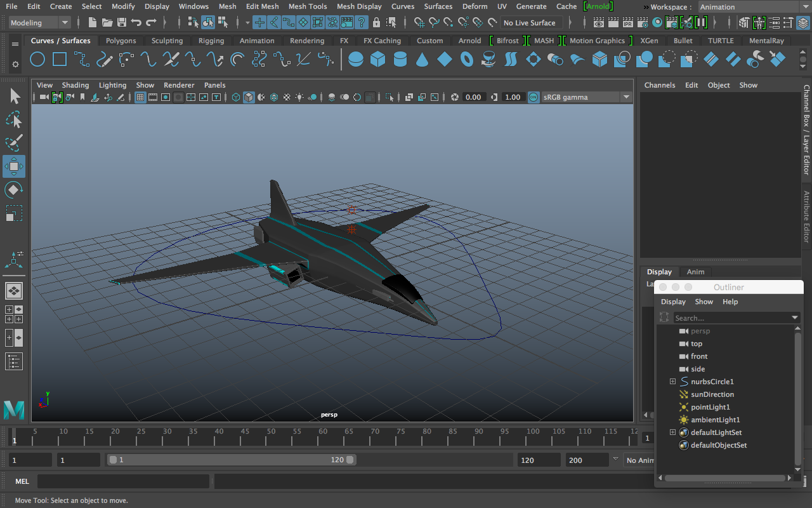Redo the last action
This screenshot has width=812, height=508.
click(x=151, y=23)
